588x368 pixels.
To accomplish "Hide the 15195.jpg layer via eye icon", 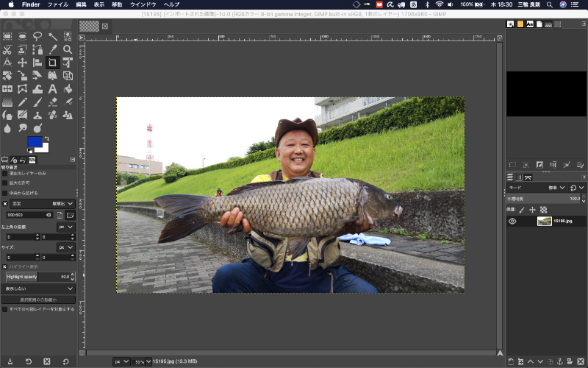I will [x=512, y=221].
